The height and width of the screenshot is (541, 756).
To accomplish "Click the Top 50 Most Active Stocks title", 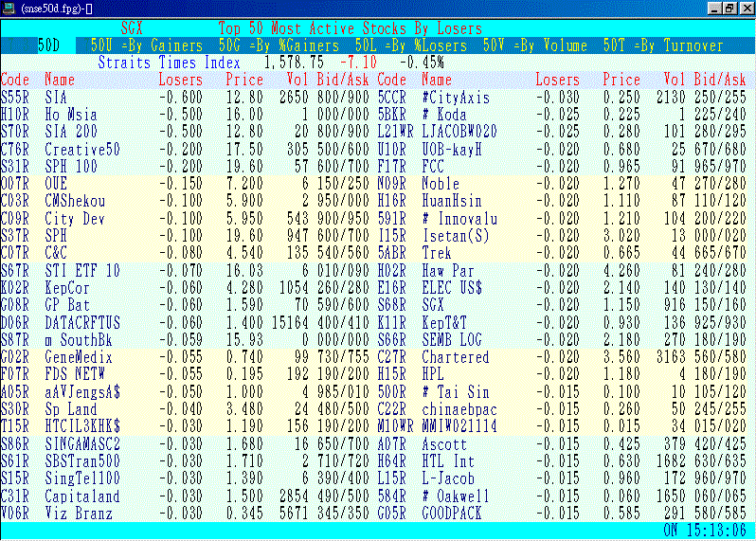I will 350,28.
